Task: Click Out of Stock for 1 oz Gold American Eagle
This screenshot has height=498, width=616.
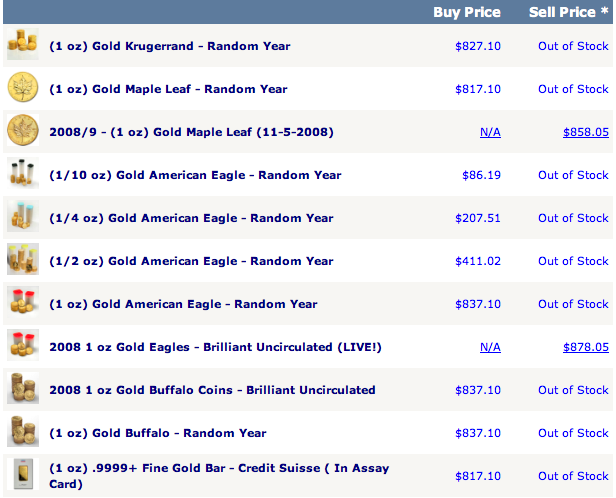Action: [x=573, y=304]
